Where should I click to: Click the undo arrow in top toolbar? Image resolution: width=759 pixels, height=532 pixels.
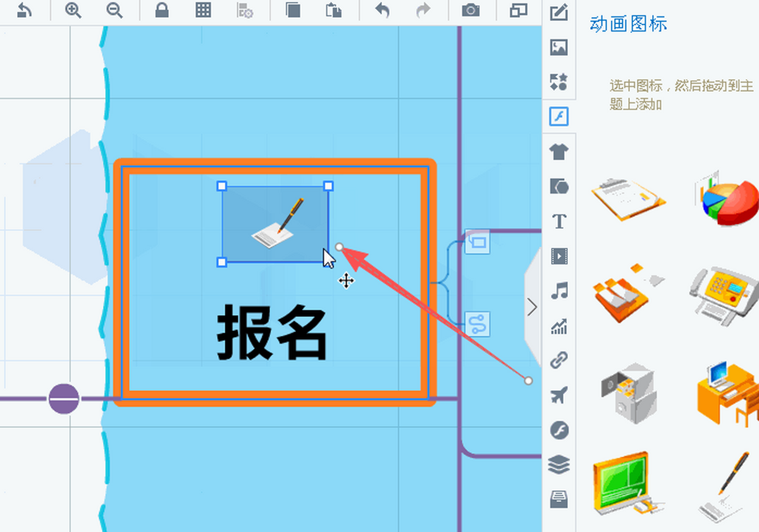[382, 11]
